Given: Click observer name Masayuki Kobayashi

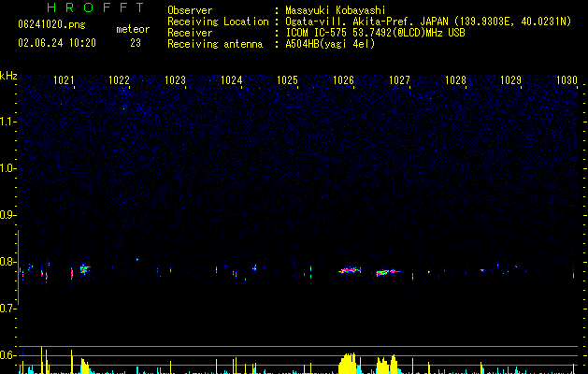Looking at the screenshot, I should pos(336,10).
